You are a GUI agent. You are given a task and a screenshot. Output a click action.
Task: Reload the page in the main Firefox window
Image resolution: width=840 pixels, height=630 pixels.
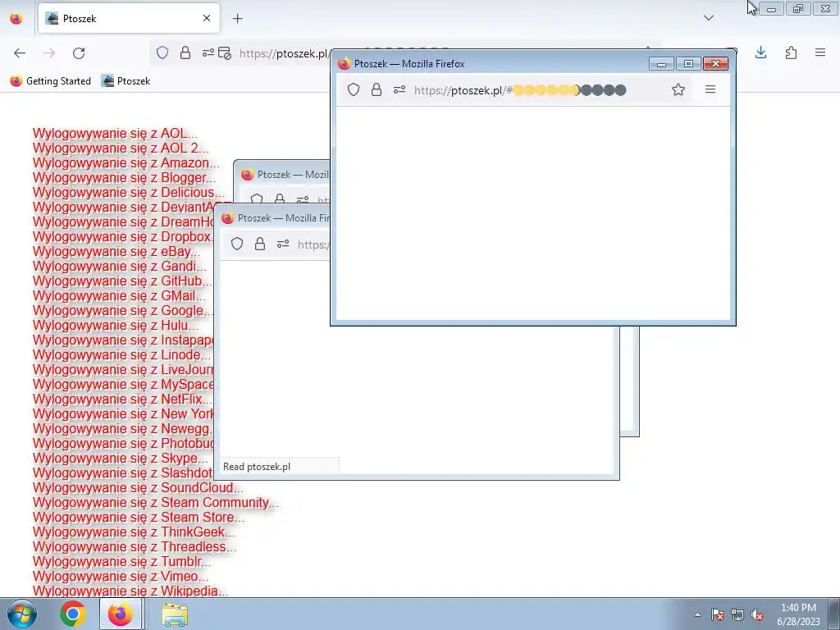coord(79,53)
